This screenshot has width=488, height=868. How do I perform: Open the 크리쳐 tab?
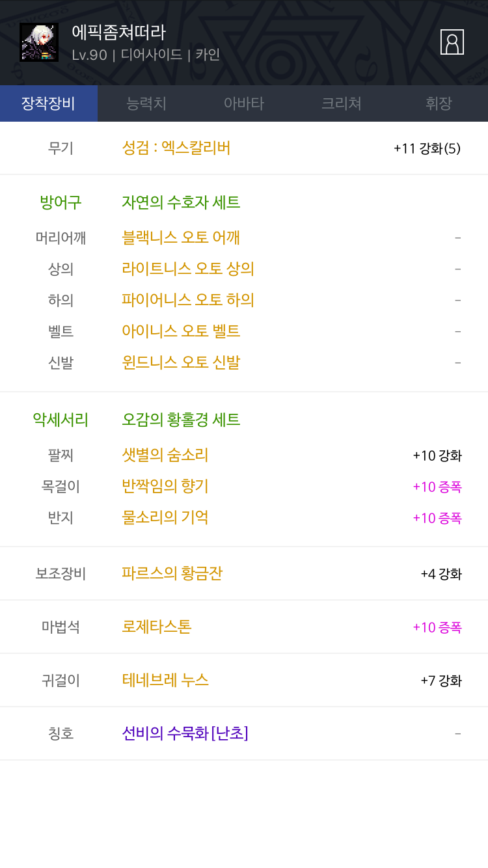coord(342,103)
